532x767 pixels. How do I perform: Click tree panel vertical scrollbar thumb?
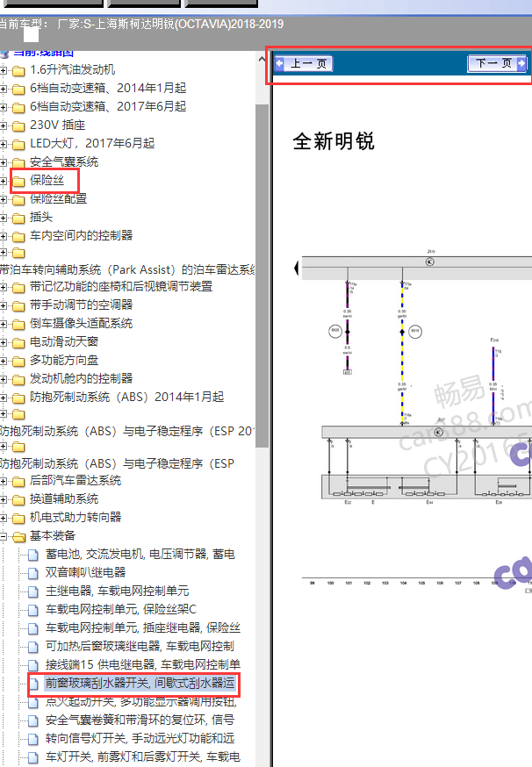[x=262, y=276]
